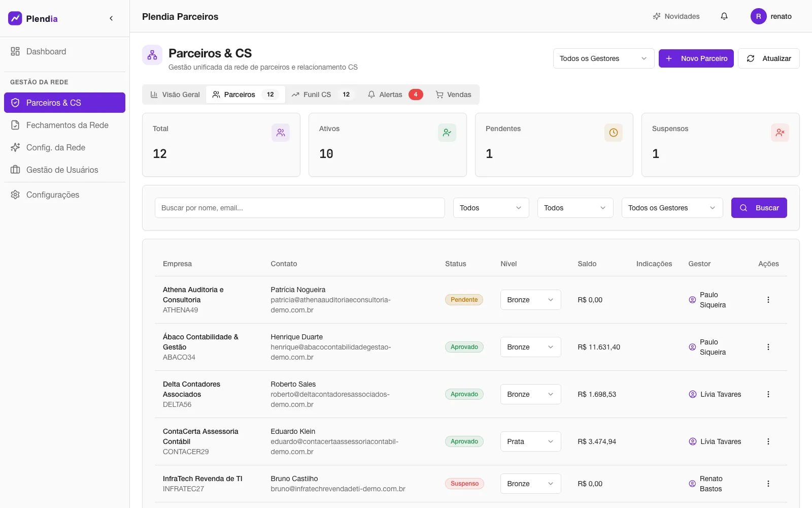
Task: Open Novidades sparkle link
Action: tap(676, 16)
